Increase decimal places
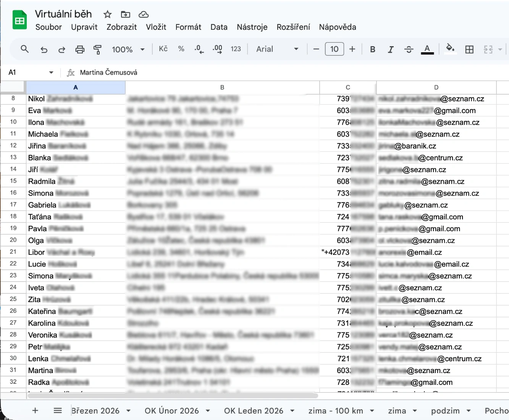509x420 pixels. (x=217, y=49)
